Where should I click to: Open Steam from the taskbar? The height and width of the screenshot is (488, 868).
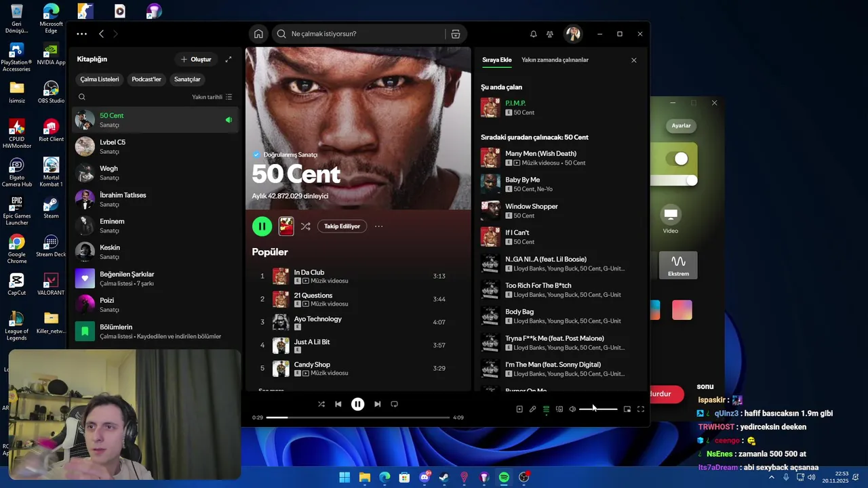[444, 478]
